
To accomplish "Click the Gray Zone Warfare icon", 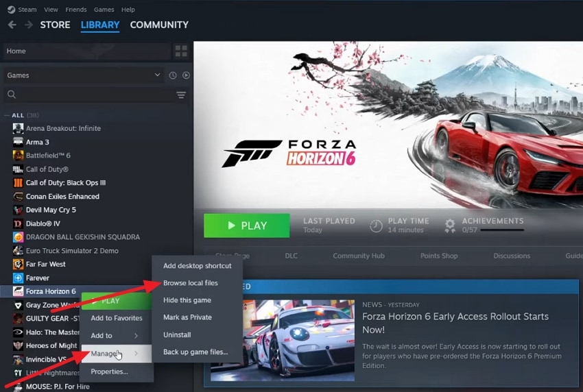I will tap(18, 305).
